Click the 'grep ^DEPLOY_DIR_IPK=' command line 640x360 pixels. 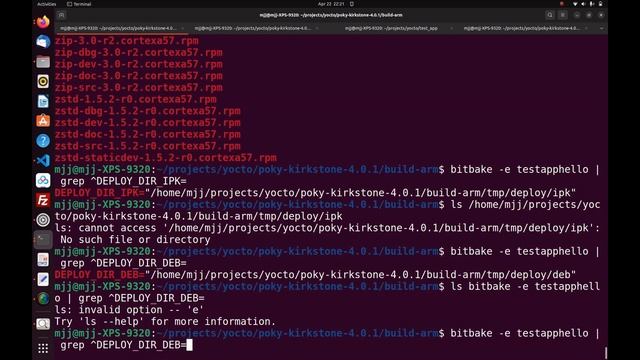click(x=123, y=181)
